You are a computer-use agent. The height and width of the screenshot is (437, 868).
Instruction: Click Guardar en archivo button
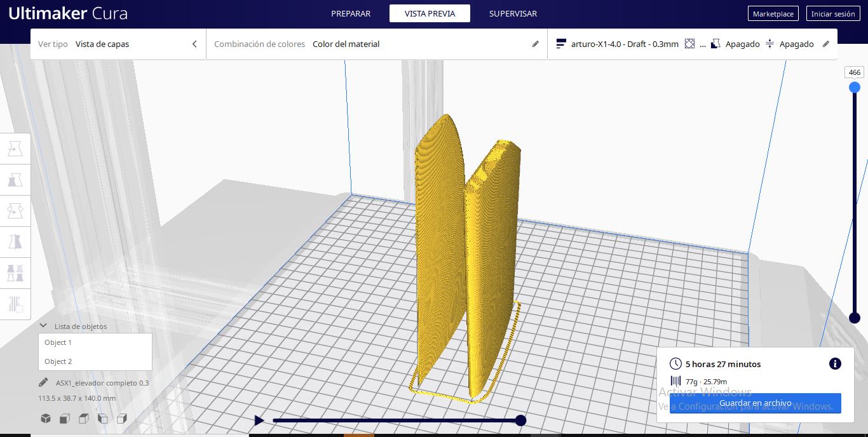coord(755,403)
